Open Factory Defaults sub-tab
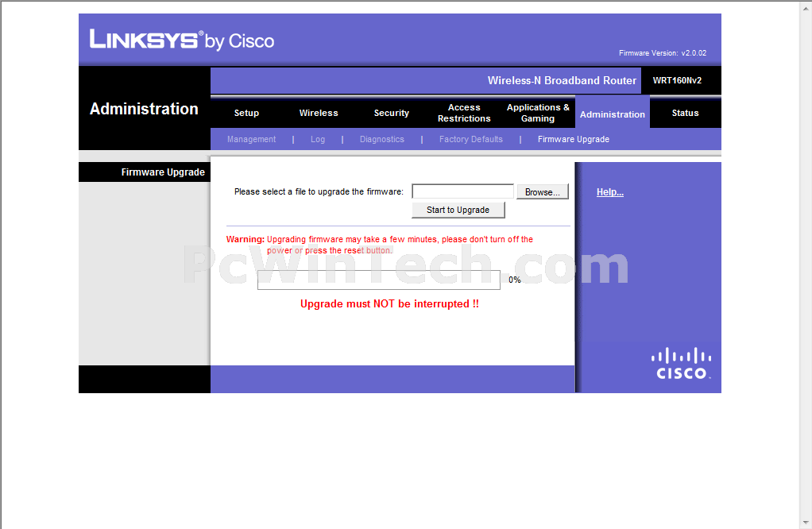 [470, 139]
